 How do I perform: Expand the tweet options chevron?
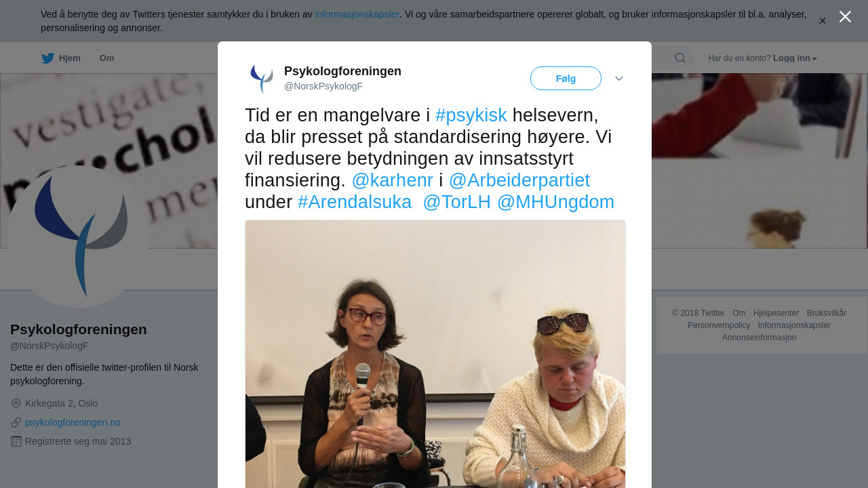(x=619, y=79)
